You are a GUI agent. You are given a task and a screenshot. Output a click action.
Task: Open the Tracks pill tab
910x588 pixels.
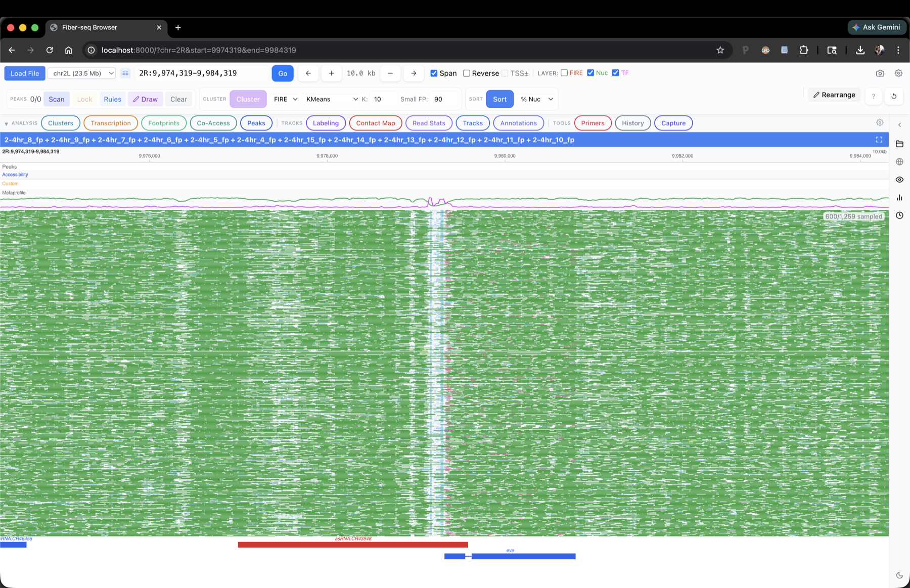coord(473,123)
